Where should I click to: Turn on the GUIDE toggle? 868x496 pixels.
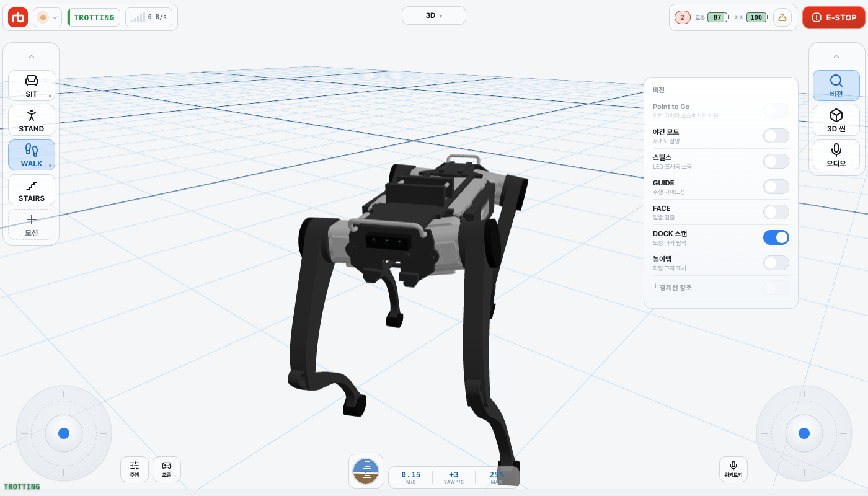[x=776, y=187]
